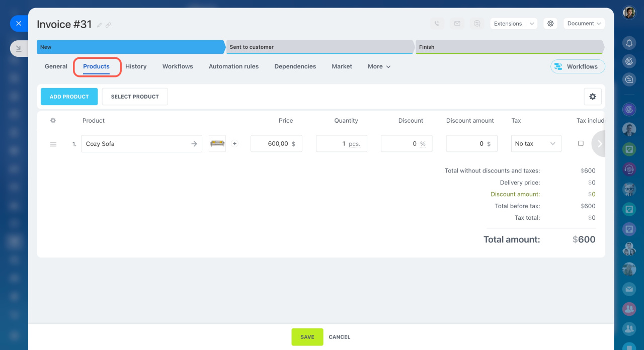Image resolution: width=644 pixels, height=350 pixels.
Task: Tick the Tax included checkbox
Action: coord(581,143)
